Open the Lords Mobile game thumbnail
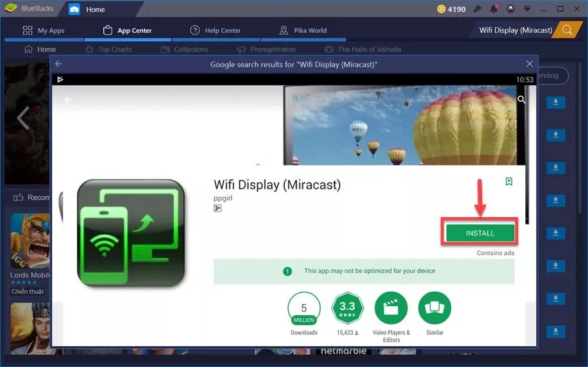Screen dimensions: 588x367 (x=30, y=240)
